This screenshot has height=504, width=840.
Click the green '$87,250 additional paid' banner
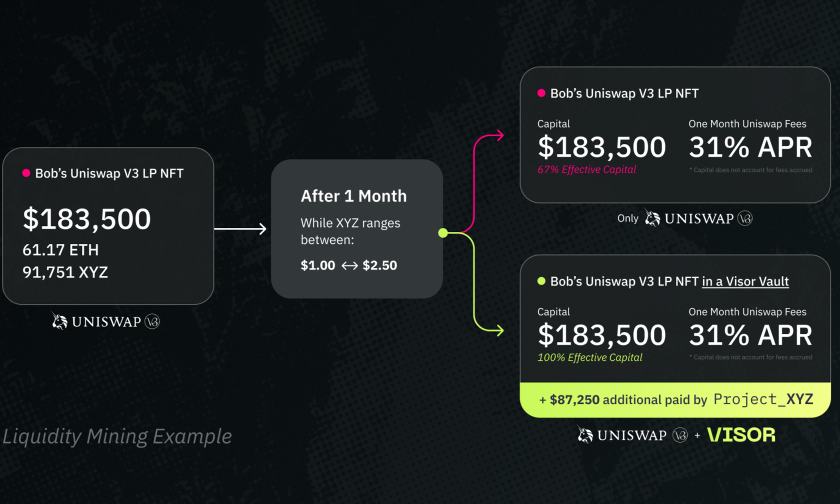pyautogui.click(x=675, y=400)
